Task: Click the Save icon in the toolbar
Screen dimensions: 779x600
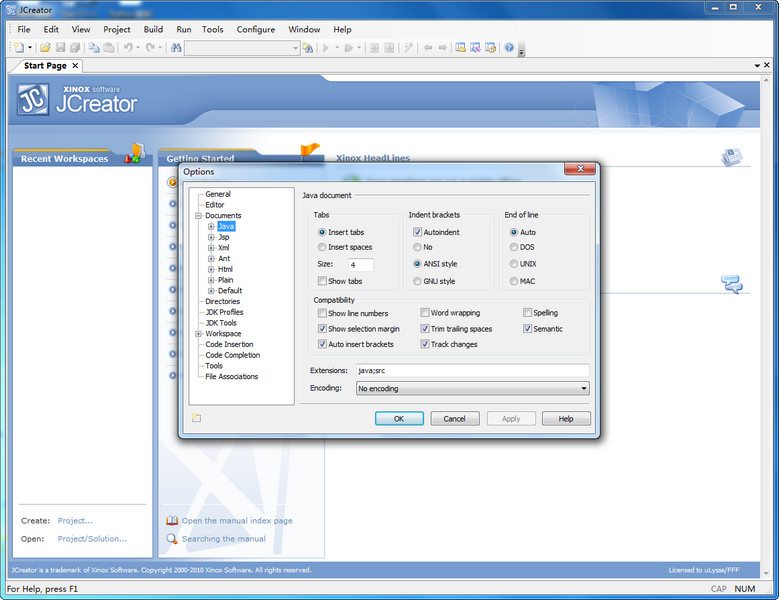Action: (60, 48)
